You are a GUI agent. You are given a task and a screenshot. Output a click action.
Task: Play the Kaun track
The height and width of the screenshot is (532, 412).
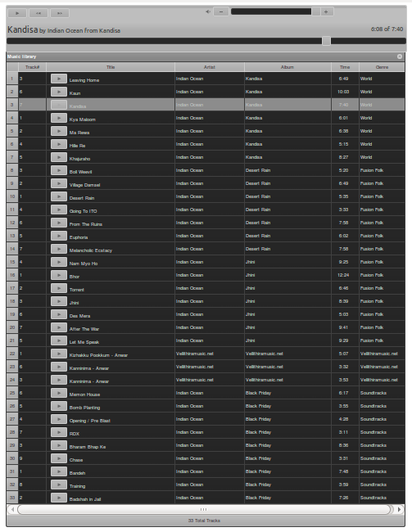point(59,92)
